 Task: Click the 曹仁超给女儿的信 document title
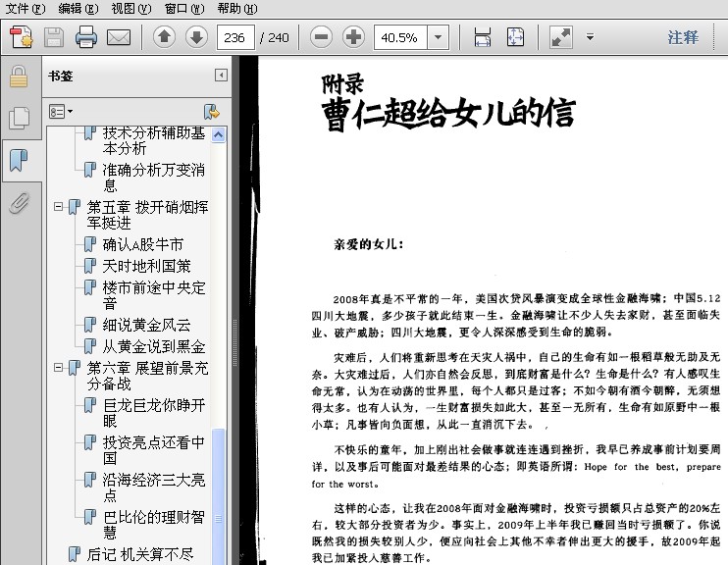(448, 114)
